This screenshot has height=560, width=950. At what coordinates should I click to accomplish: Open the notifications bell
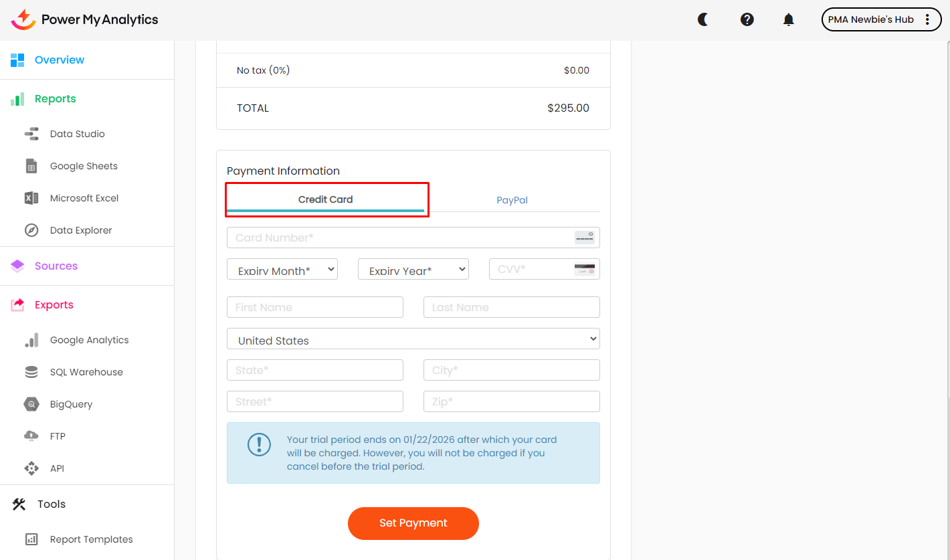coord(789,20)
